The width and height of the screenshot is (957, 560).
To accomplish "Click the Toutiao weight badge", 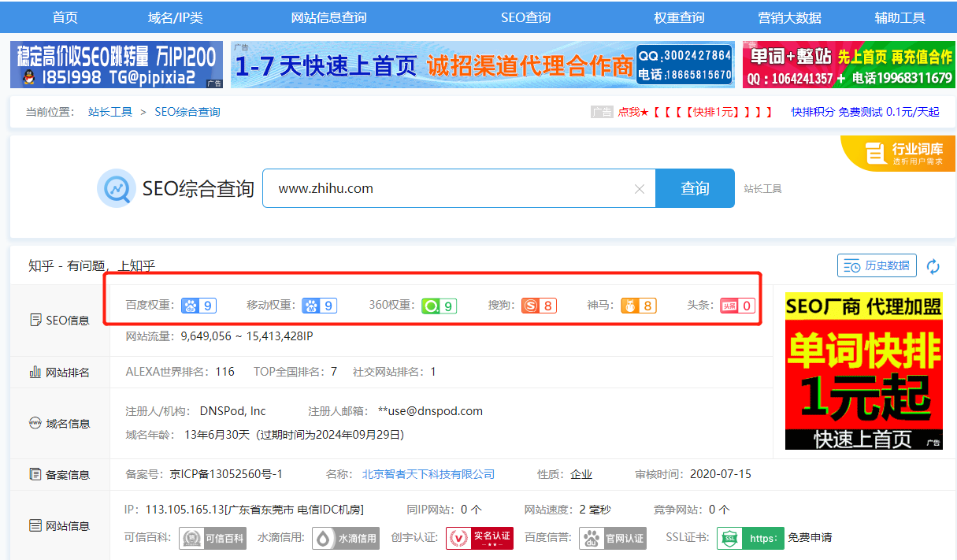I will [x=737, y=306].
